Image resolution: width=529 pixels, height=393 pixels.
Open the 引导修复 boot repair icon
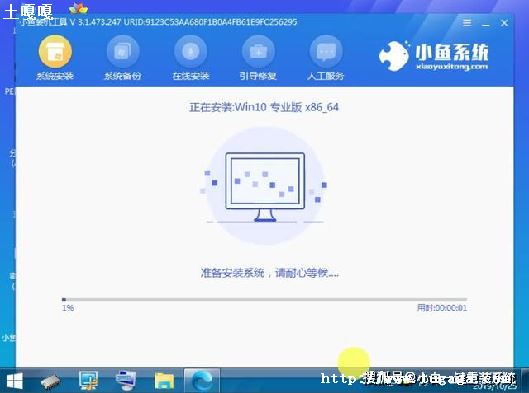258,52
